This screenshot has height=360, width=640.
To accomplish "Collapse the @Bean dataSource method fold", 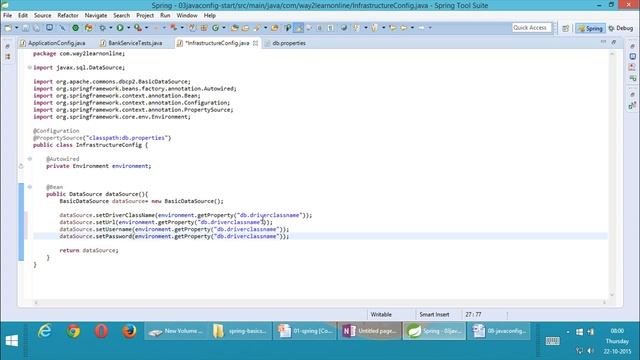I will point(30,187).
